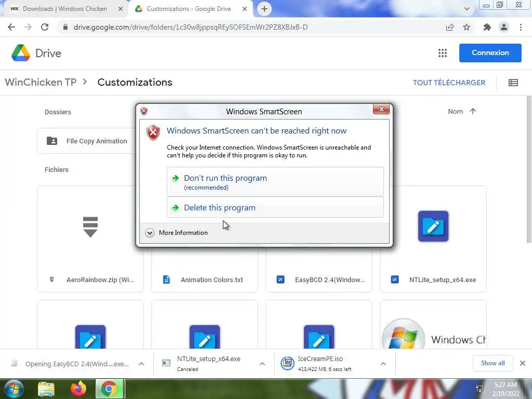Screen dimensions: 532x399
Task: Click the Dossiers section heading
Action: [x=58, y=112]
